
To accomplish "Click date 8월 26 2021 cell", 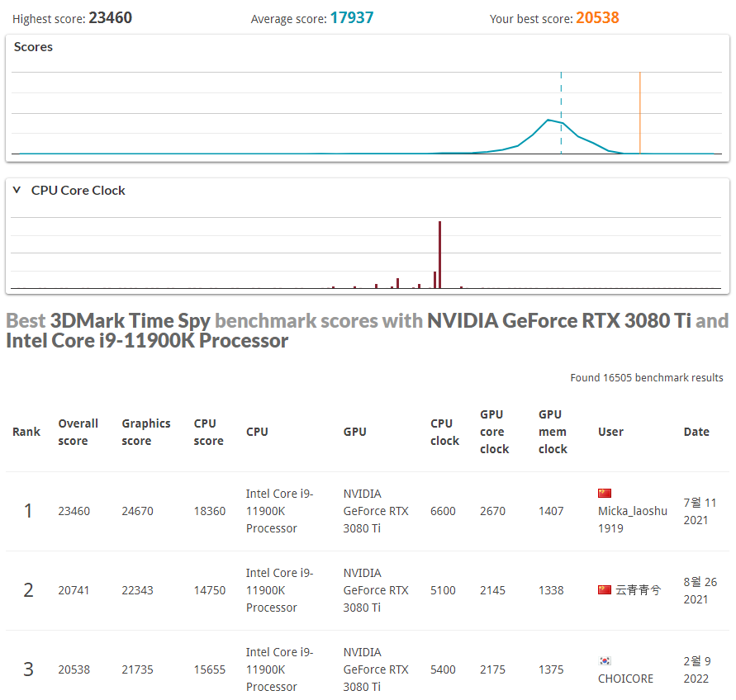I will pyautogui.click(x=700, y=591).
